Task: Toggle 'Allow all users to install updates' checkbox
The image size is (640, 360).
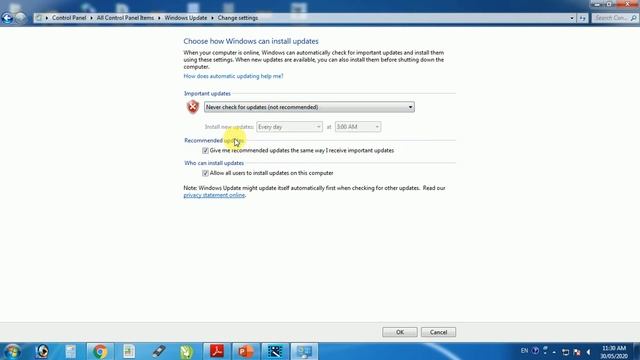Action: (x=205, y=173)
